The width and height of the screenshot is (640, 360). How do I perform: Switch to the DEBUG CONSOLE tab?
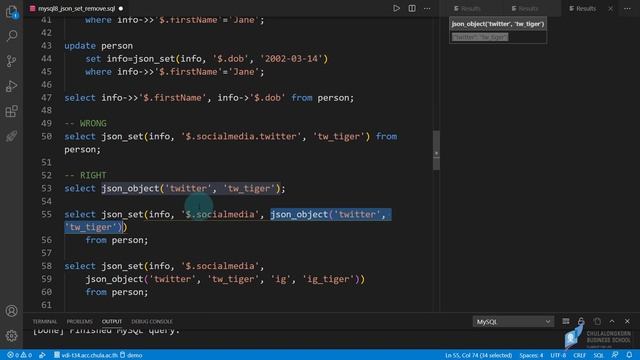click(152, 322)
